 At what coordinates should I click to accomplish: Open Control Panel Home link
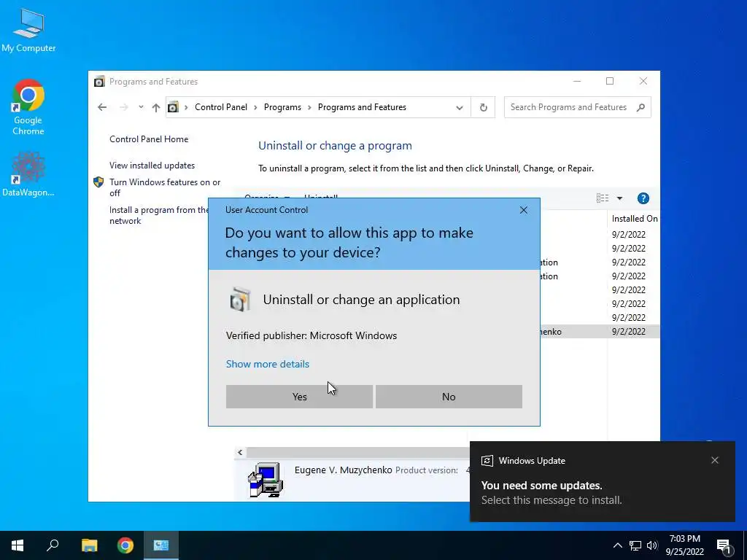[x=149, y=139]
